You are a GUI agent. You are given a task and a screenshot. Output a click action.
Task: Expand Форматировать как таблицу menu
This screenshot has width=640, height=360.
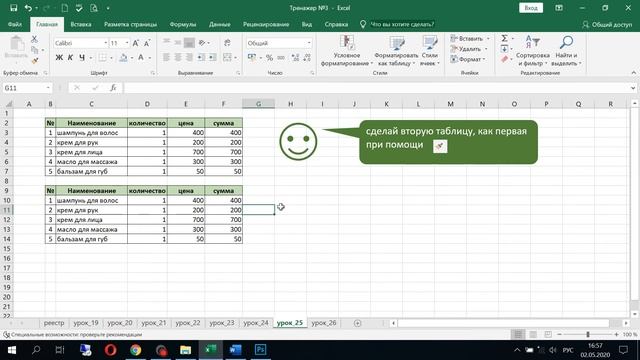[396, 51]
